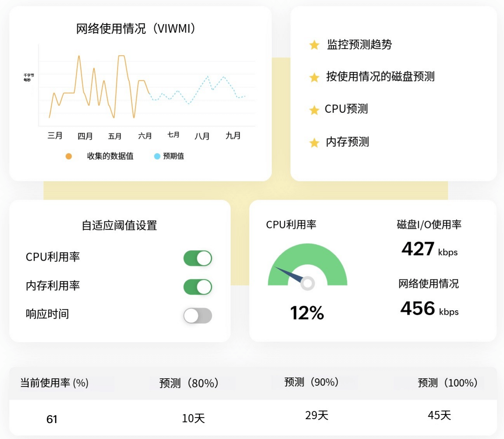Disable the CPU利用率 threshold toggle

[198, 258]
